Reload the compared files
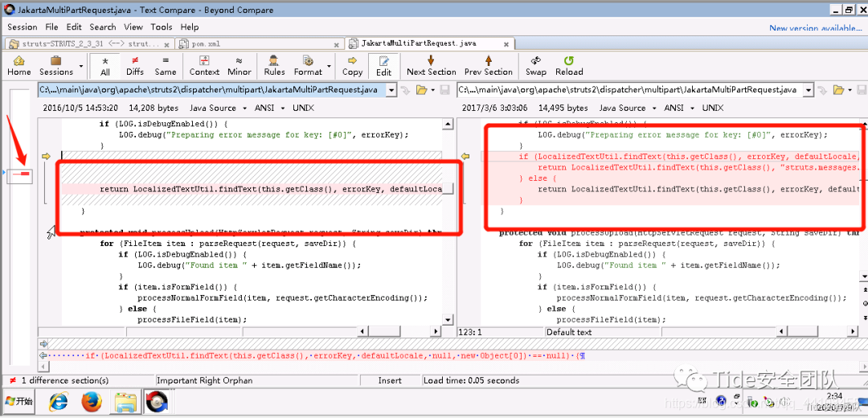The image size is (868, 418). tap(569, 65)
